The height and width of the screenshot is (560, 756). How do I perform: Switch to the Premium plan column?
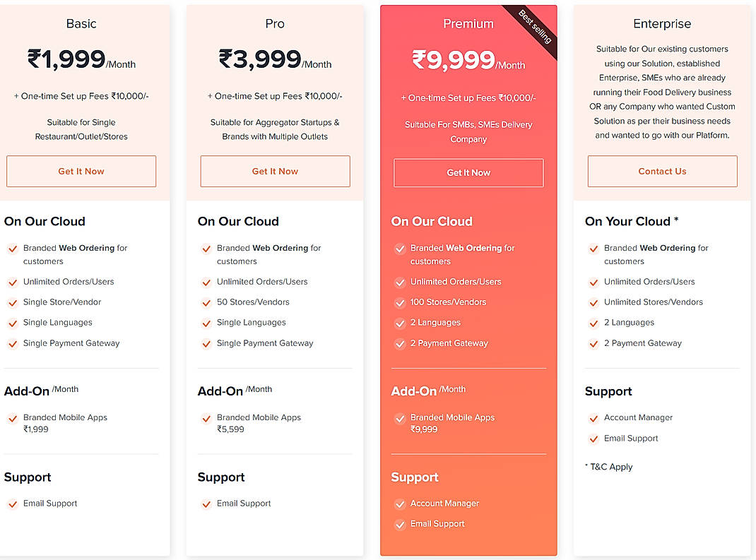(468, 23)
